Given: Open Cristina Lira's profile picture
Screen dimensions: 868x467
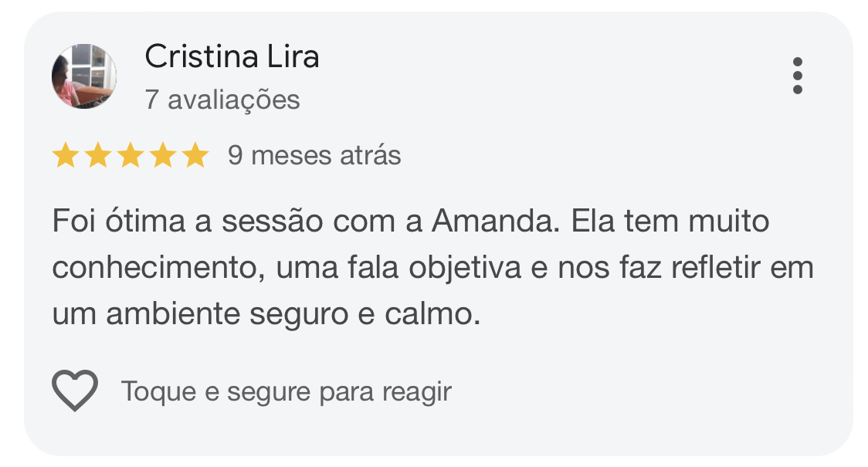Looking at the screenshot, I should coord(84,76).
